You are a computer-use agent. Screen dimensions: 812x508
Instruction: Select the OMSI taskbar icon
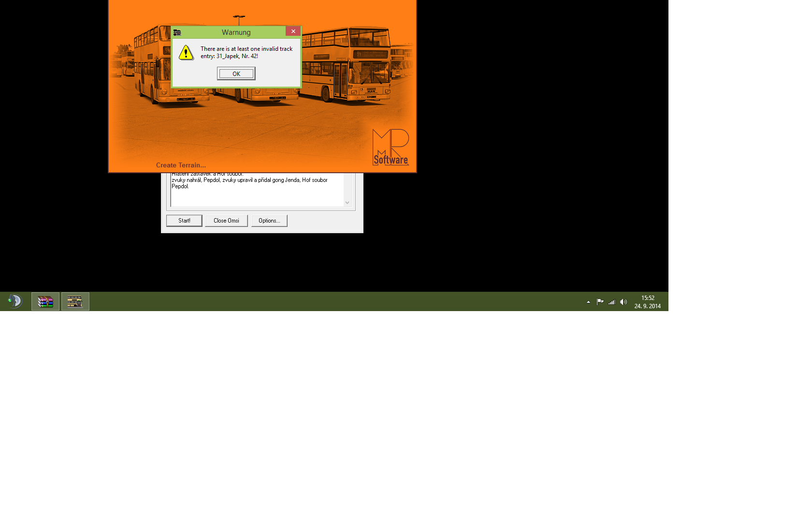point(75,301)
